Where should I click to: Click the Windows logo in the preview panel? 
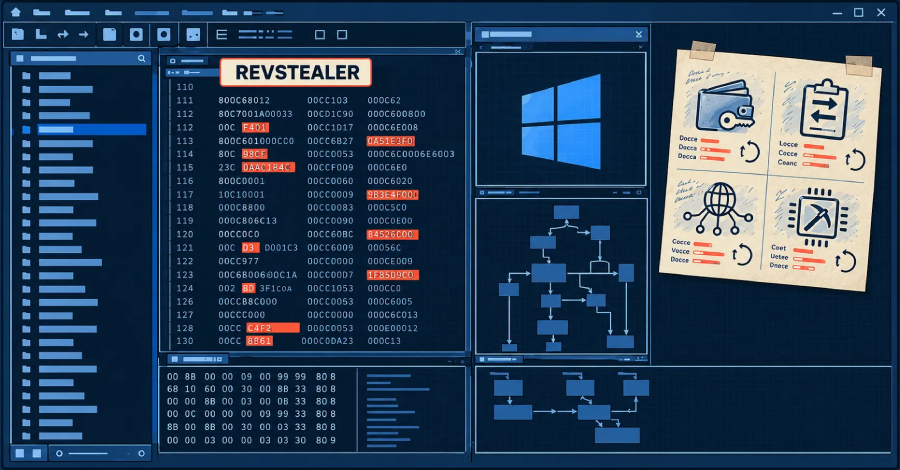point(561,122)
